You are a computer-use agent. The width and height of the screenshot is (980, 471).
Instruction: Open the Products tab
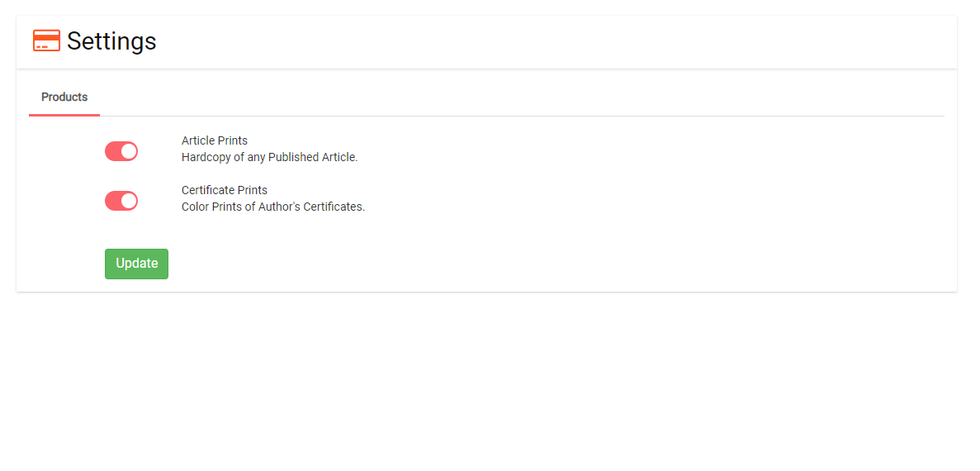[64, 98]
